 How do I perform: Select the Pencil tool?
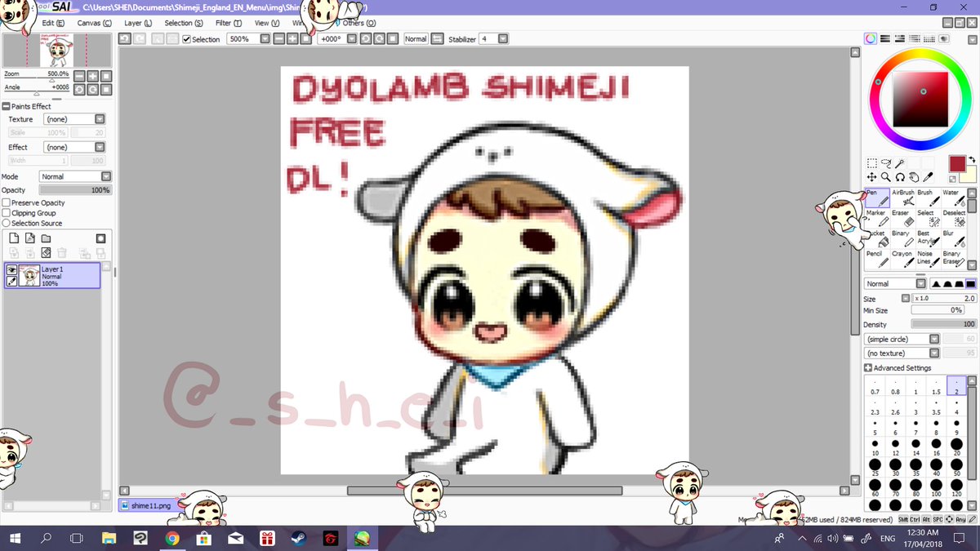(x=877, y=258)
